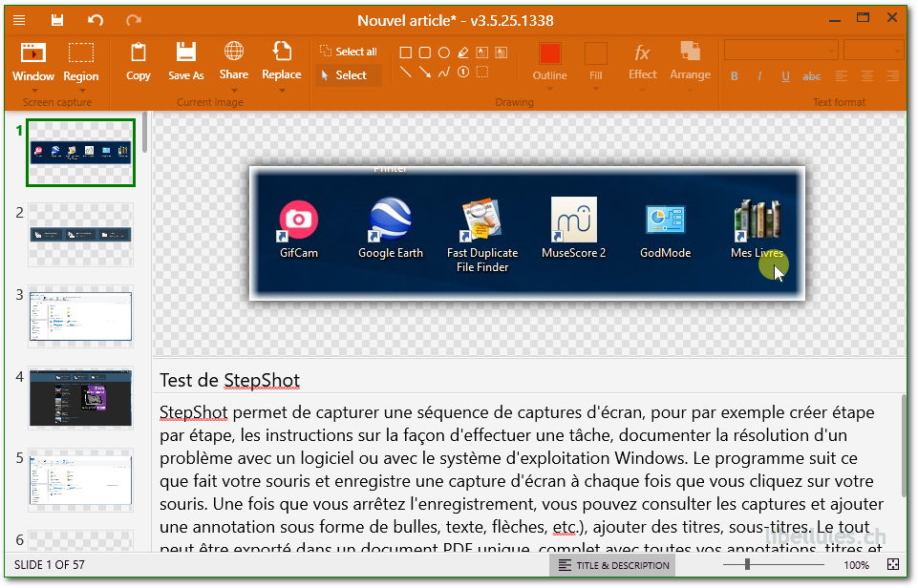Select slide 2 thumbnail
The width and height of the screenshot is (918, 588).
(x=81, y=235)
